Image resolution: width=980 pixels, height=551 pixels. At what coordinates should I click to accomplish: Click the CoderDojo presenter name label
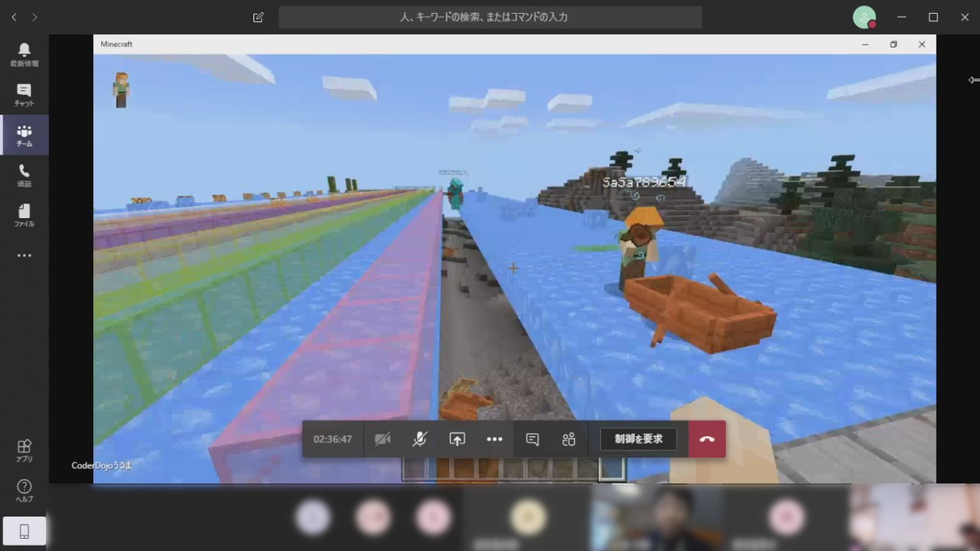click(x=101, y=465)
